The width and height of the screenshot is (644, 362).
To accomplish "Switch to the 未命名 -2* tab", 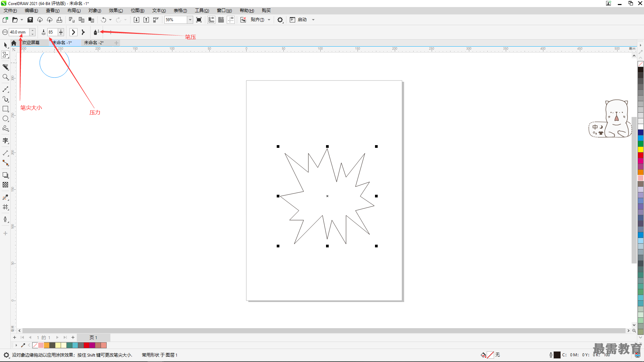I will 94,43.
